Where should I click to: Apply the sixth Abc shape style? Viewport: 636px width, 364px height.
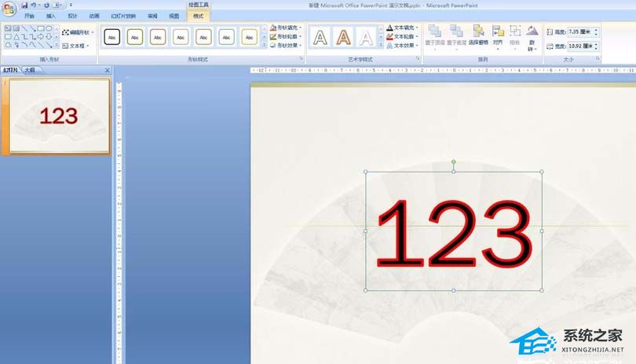[226, 38]
